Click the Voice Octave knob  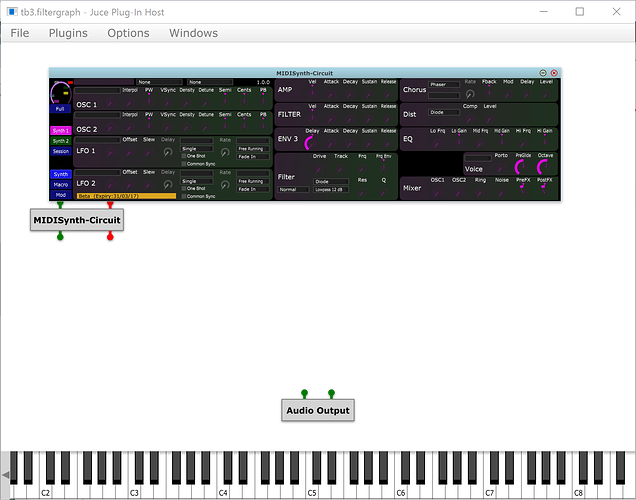coord(544,167)
